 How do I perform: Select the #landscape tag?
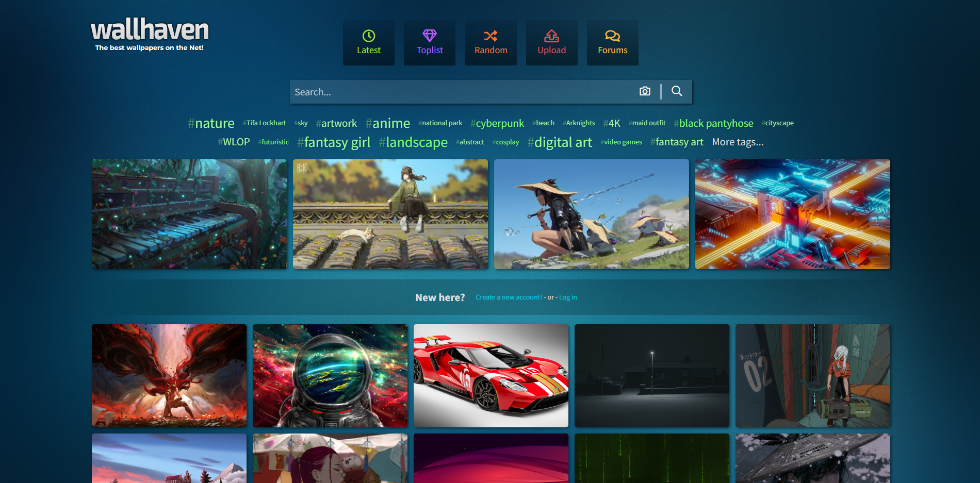coord(413,142)
